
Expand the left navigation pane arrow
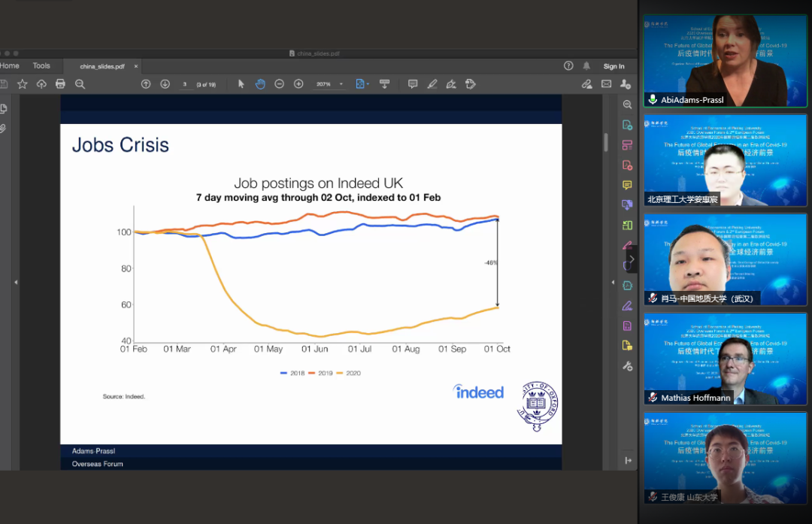coord(16,282)
